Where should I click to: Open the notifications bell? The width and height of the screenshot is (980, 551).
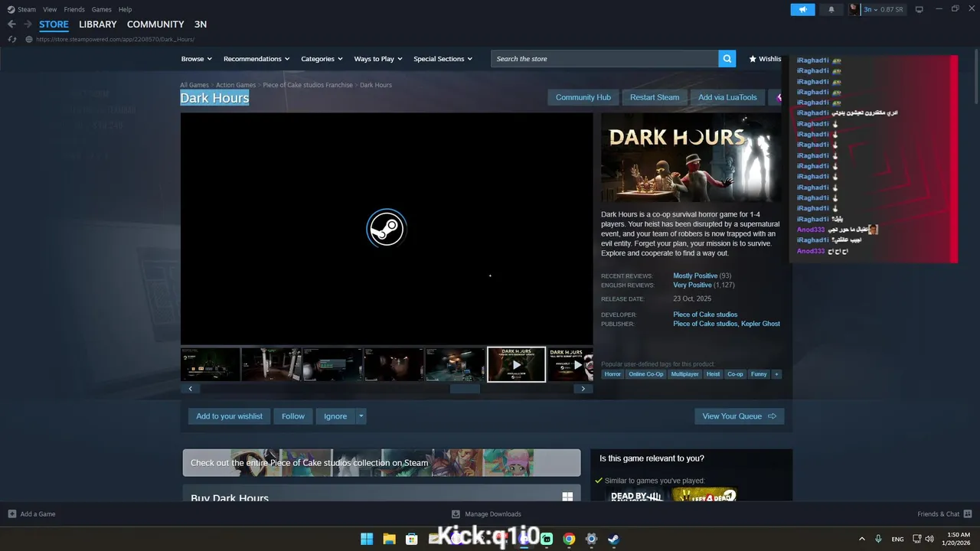pos(831,9)
